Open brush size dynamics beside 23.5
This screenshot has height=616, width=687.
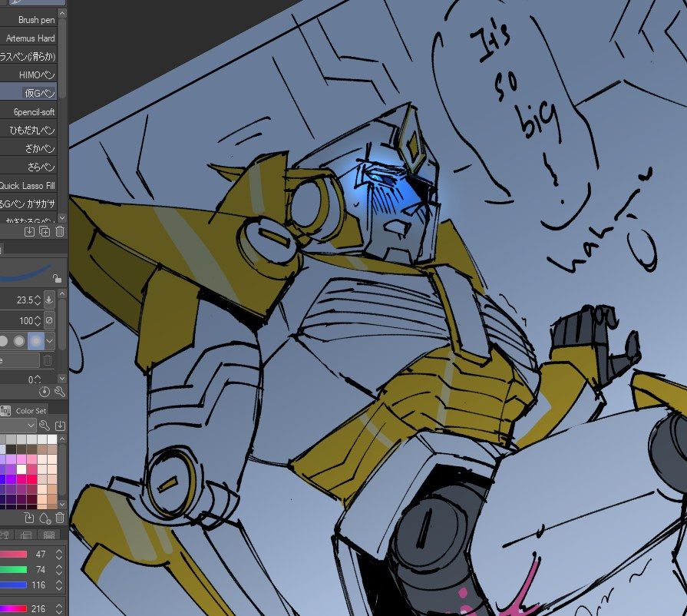[x=49, y=300]
